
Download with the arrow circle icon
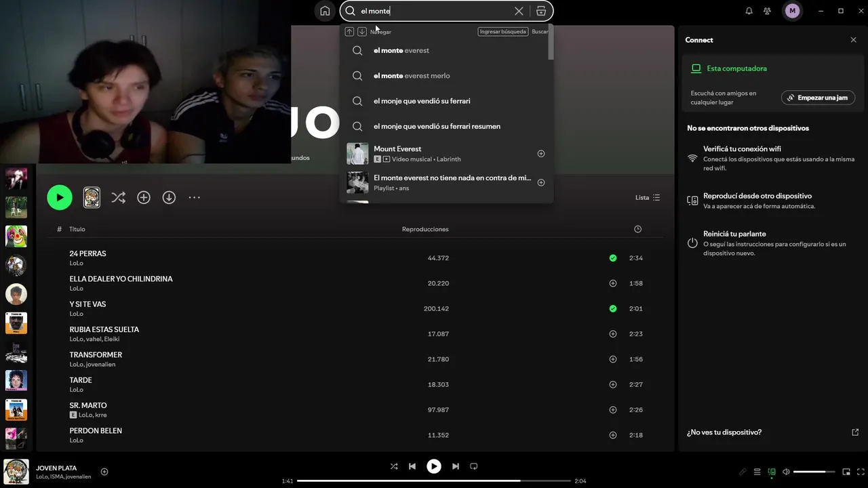pos(169,197)
